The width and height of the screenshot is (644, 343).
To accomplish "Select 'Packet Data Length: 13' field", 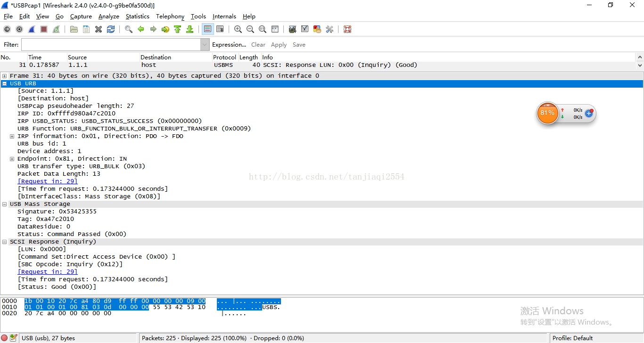I will point(59,174).
